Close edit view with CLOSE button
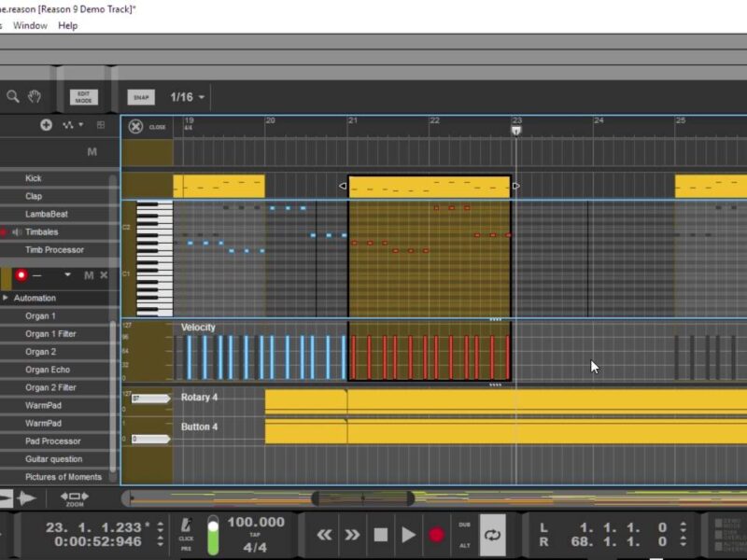The width and height of the screenshot is (747, 560). (137, 127)
